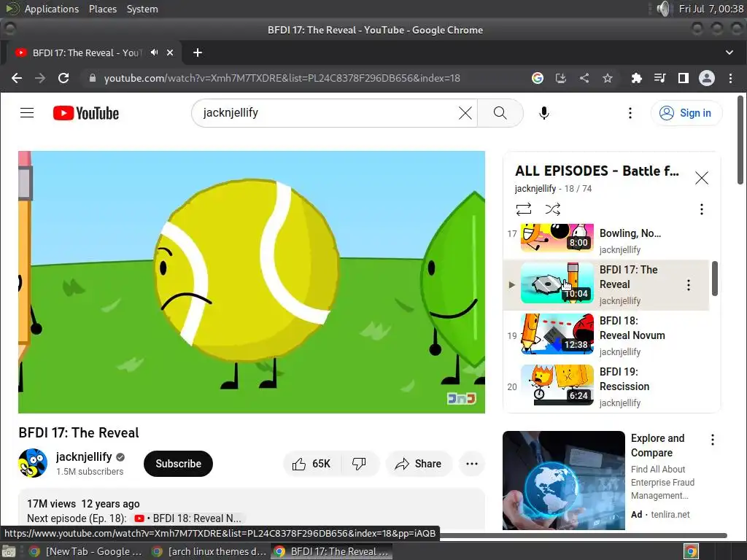Start voice search with microphone

[x=543, y=113]
